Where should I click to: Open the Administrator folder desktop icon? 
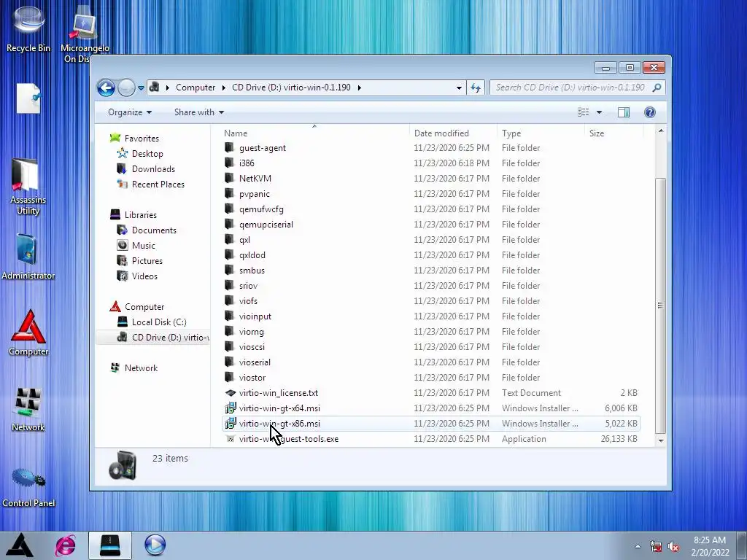pyautogui.click(x=28, y=256)
